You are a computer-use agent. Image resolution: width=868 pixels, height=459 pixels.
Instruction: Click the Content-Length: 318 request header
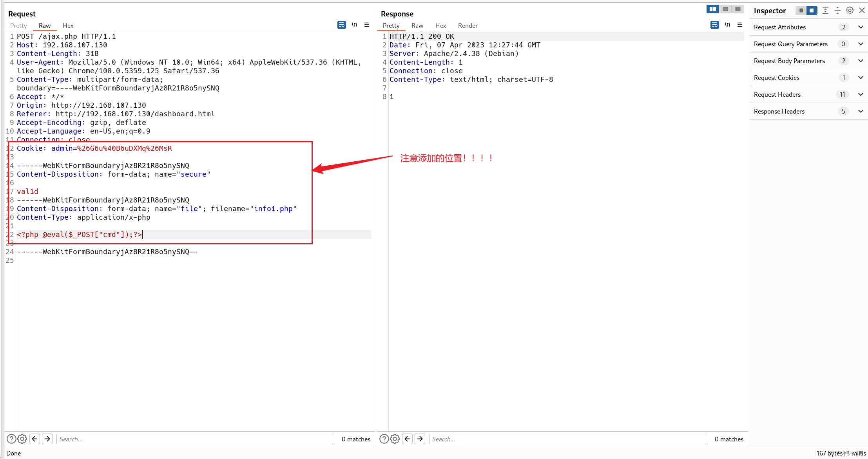pyautogui.click(x=58, y=54)
